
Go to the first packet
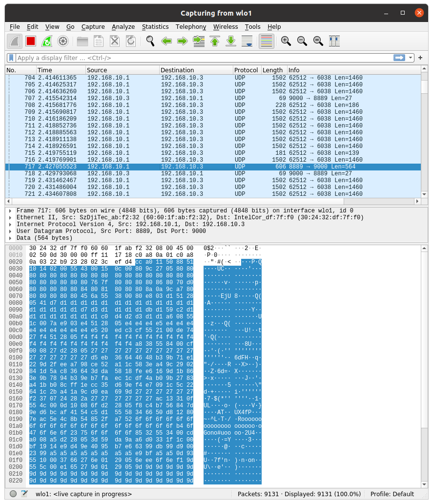215,41
